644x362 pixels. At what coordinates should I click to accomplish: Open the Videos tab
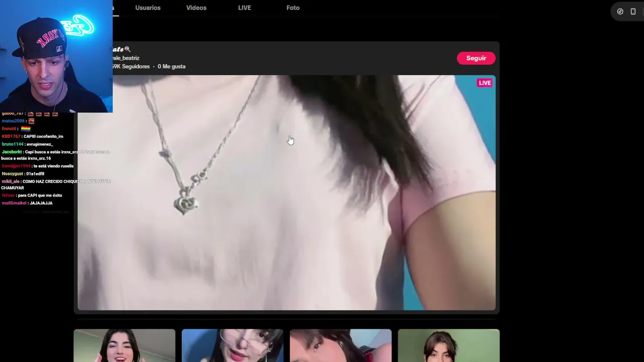(196, 8)
